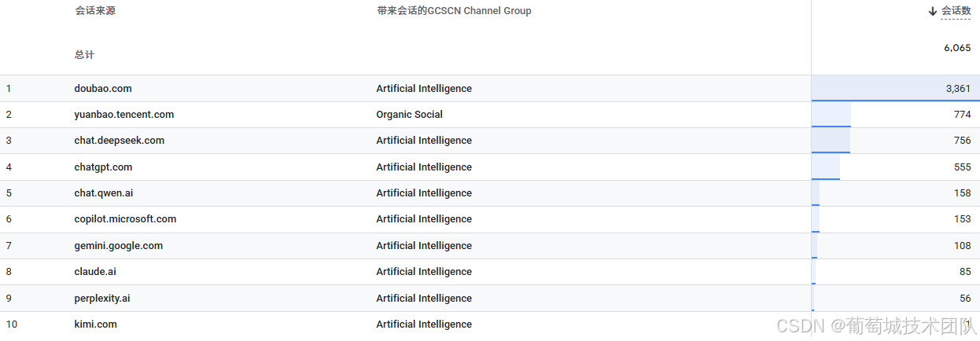
Task: Click the chat.qwen.ai source entry
Action: [104, 193]
